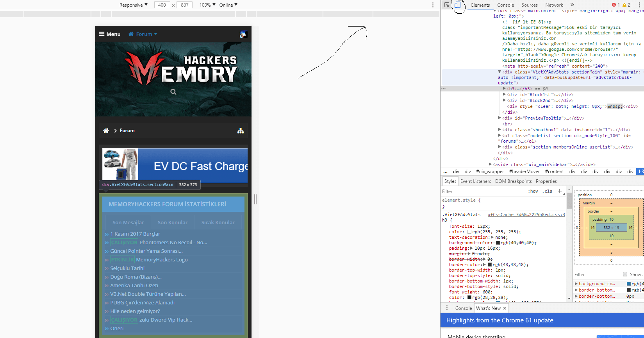
Task: Toggle the :hov element state button
Action: [533, 191]
